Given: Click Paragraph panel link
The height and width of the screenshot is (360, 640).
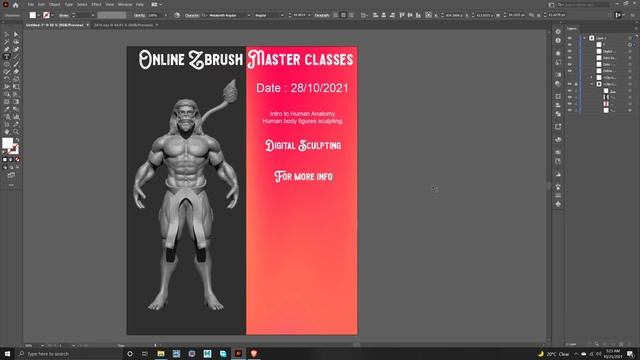Looking at the screenshot, I should point(322,15).
